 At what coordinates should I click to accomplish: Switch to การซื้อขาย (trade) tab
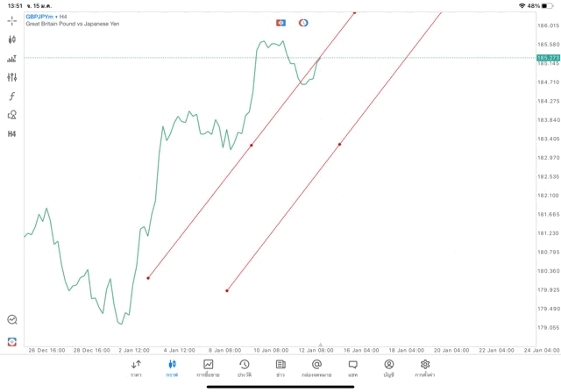208,368
